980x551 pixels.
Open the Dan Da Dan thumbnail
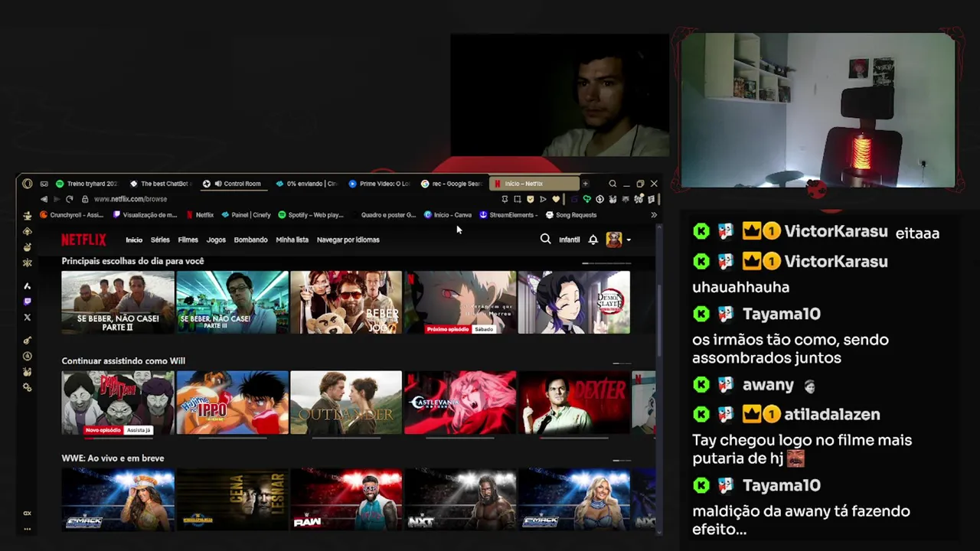[x=118, y=403]
